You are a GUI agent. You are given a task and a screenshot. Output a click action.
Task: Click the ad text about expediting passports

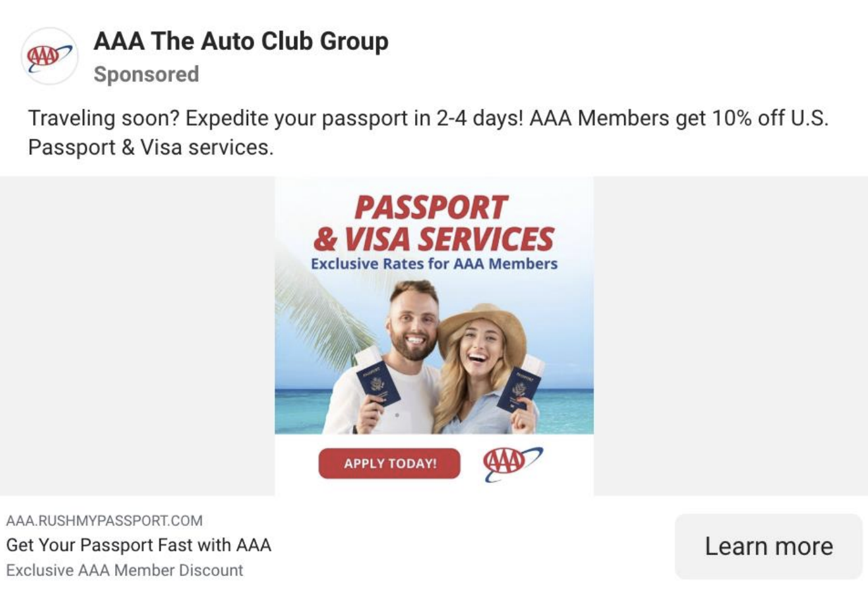click(428, 132)
